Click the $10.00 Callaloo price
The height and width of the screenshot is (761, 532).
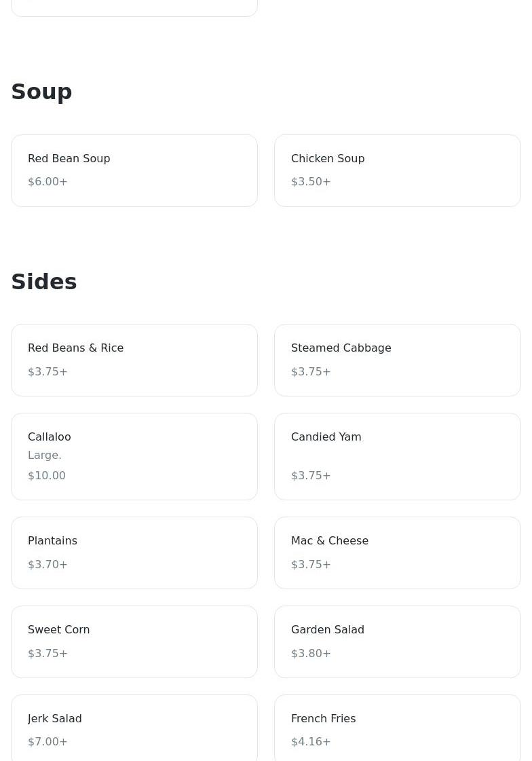pyautogui.click(x=47, y=476)
